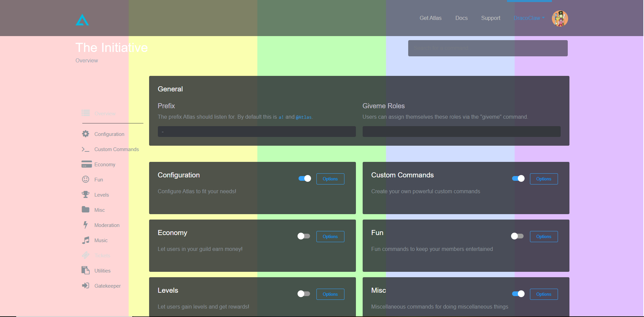This screenshot has height=317, width=644.
Task: Click the Fun smiley face icon
Action: pyautogui.click(x=86, y=179)
